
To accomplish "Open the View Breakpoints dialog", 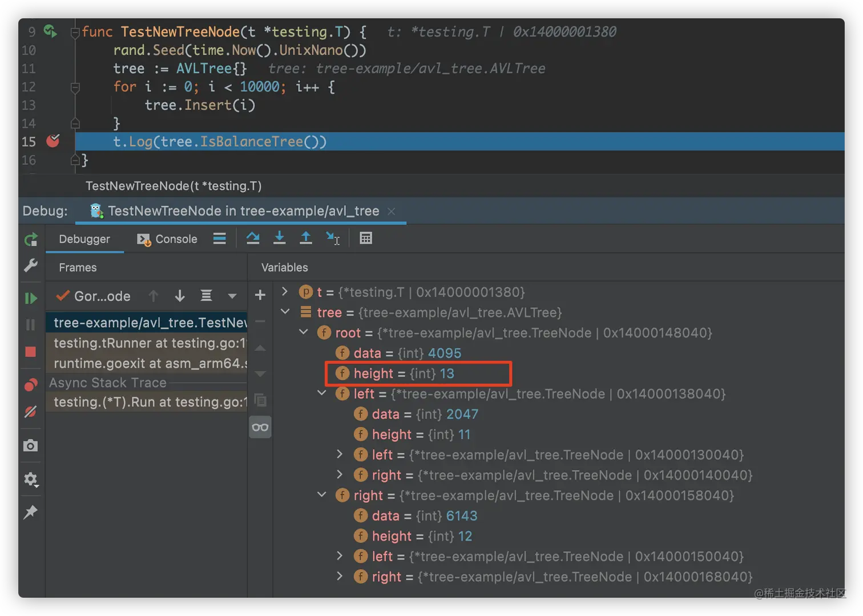I will tap(31, 385).
